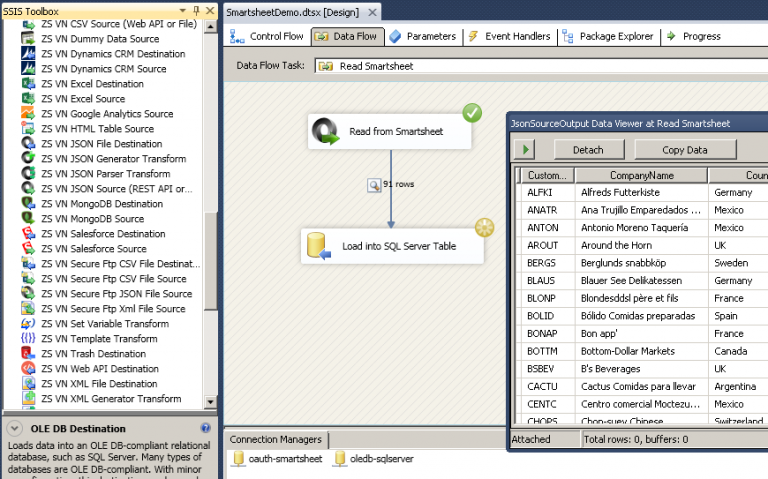Screen dimensions: 768x479
Task: Pick the ZS VN Salesforce Destination icon
Action: [x=28, y=234]
